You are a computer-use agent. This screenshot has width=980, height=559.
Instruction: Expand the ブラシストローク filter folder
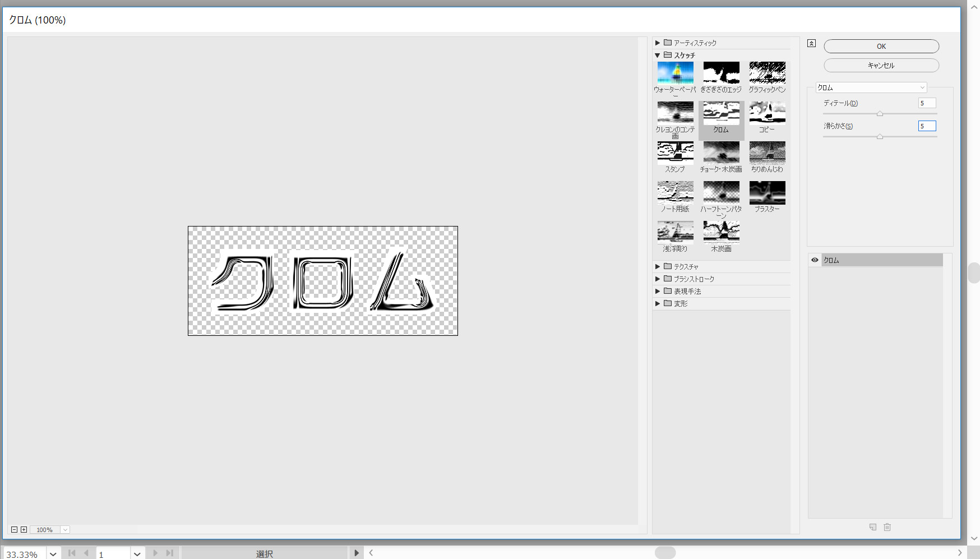(658, 279)
